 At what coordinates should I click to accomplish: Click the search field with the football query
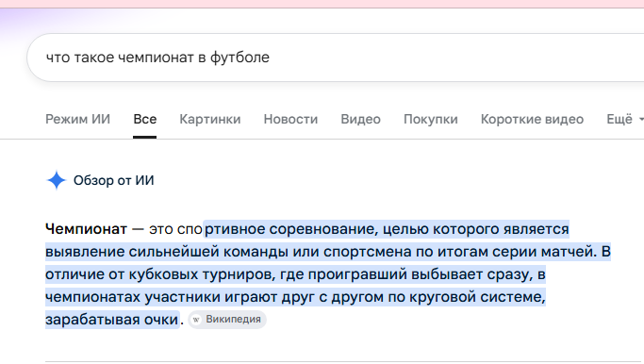[x=335, y=58]
